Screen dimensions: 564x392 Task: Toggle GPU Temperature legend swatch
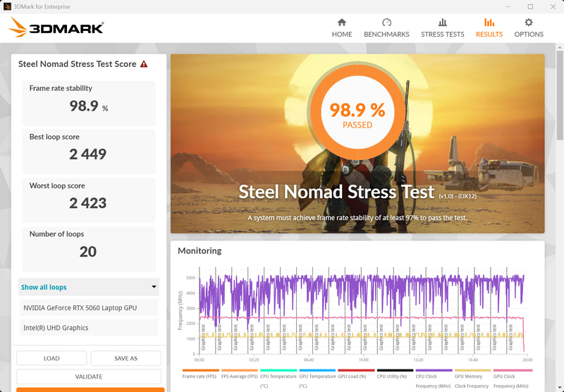(317, 370)
